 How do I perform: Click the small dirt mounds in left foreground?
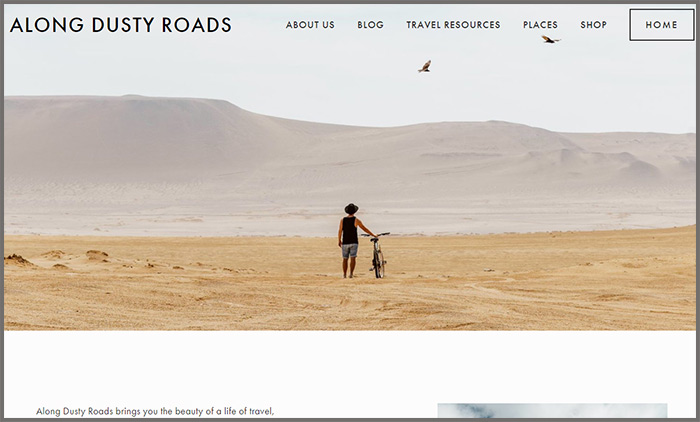[x=56, y=259]
